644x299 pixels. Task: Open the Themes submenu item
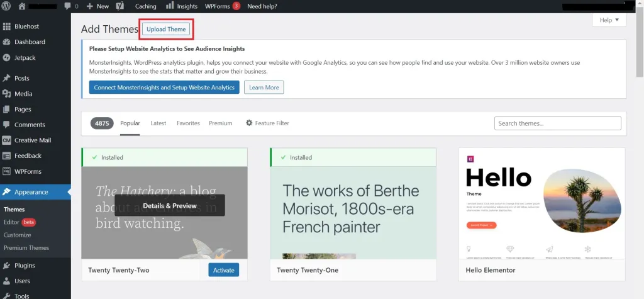coord(14,210)
